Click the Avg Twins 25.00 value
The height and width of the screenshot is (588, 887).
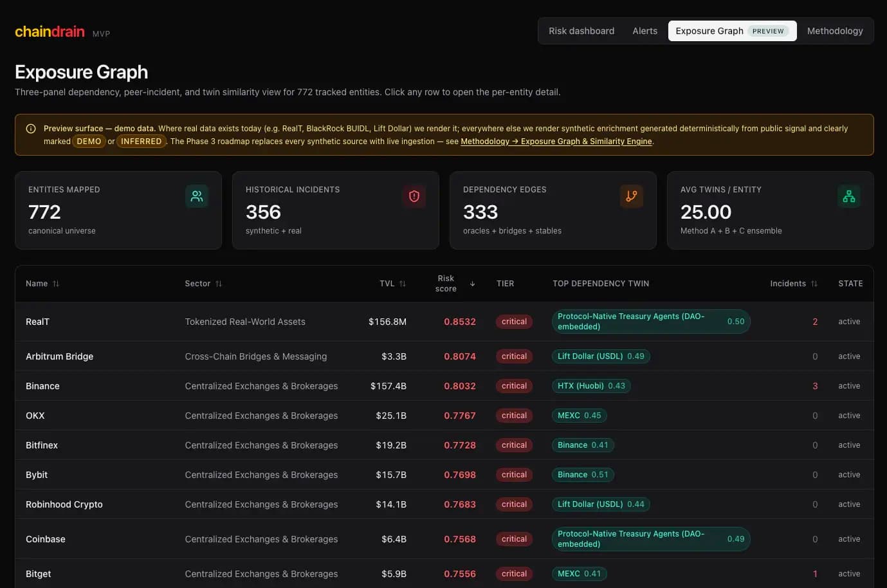tap(706, 212)
